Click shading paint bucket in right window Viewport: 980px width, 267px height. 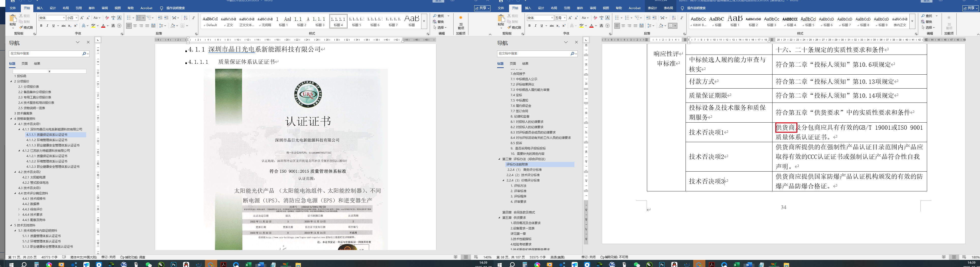tap(662, 26)
